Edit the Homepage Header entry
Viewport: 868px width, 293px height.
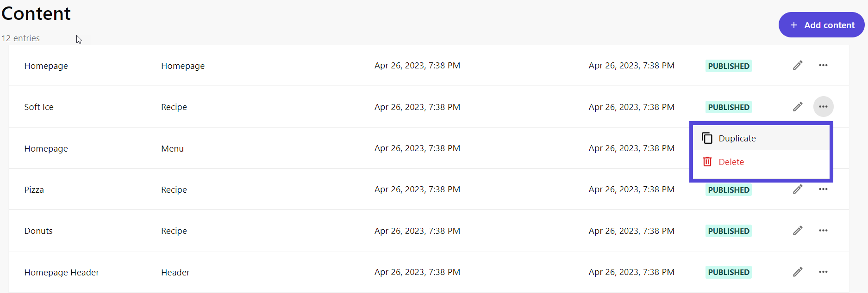point(797,272)
